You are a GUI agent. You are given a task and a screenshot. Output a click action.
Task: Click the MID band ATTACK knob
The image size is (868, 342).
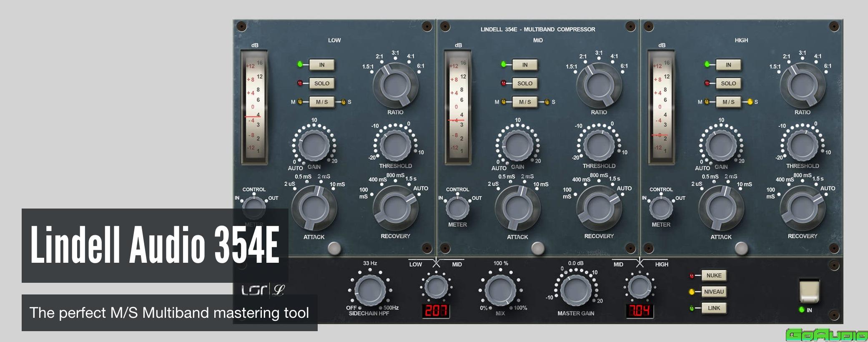click(517, 208)
